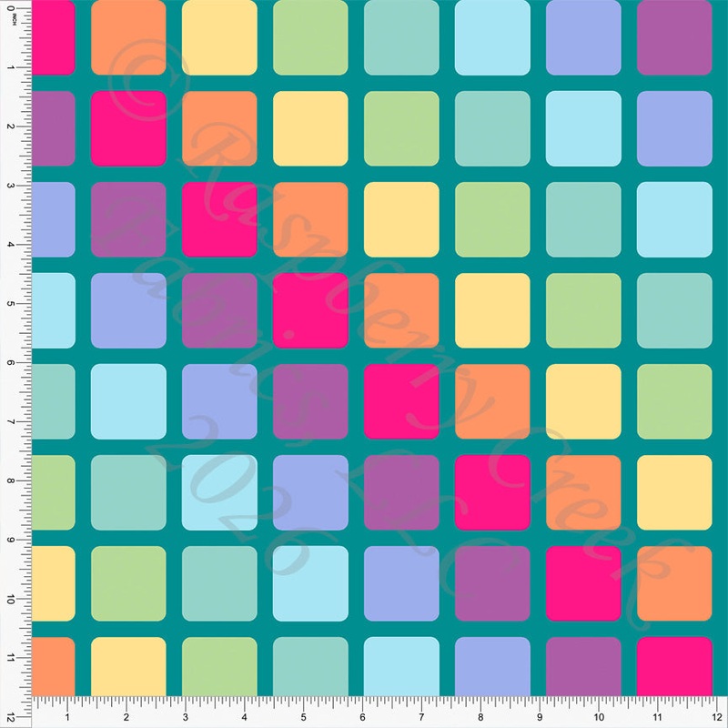728x728 pixels.
Task: Click the number 12 on the bottom ruler
Action: tap(716, 717)
